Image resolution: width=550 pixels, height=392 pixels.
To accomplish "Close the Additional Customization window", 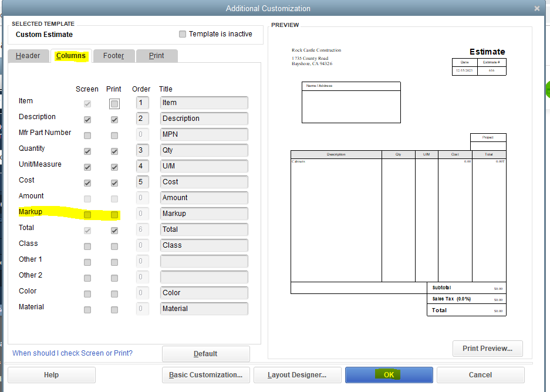I will (537, 8).
